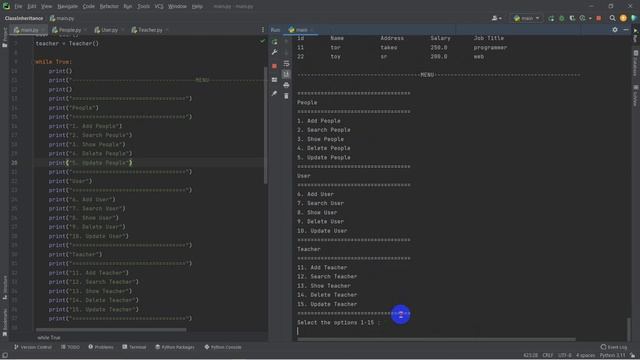
Task: Close the Teacher.py tab
Action: click(167, 30)
